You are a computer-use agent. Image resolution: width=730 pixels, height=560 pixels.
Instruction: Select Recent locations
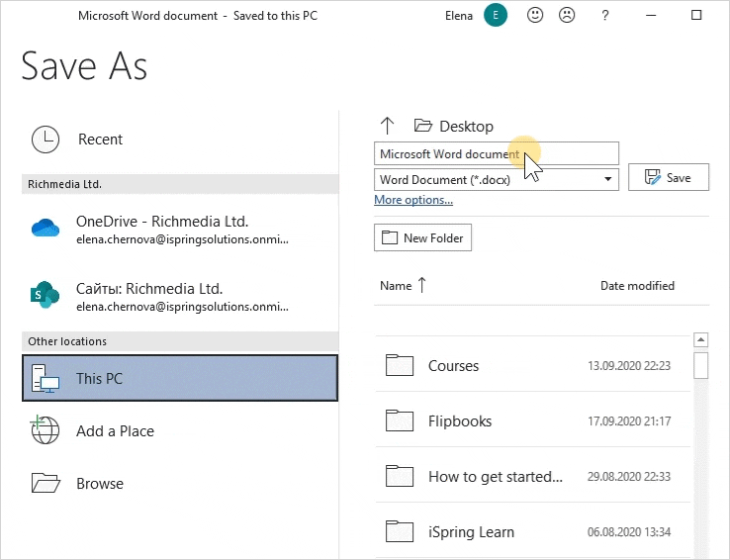coord(180,140)
